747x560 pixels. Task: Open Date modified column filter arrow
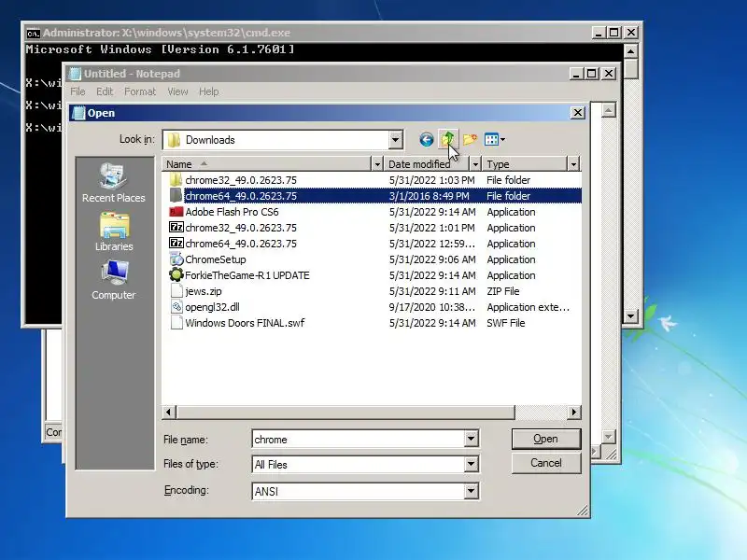pos(475,164)
